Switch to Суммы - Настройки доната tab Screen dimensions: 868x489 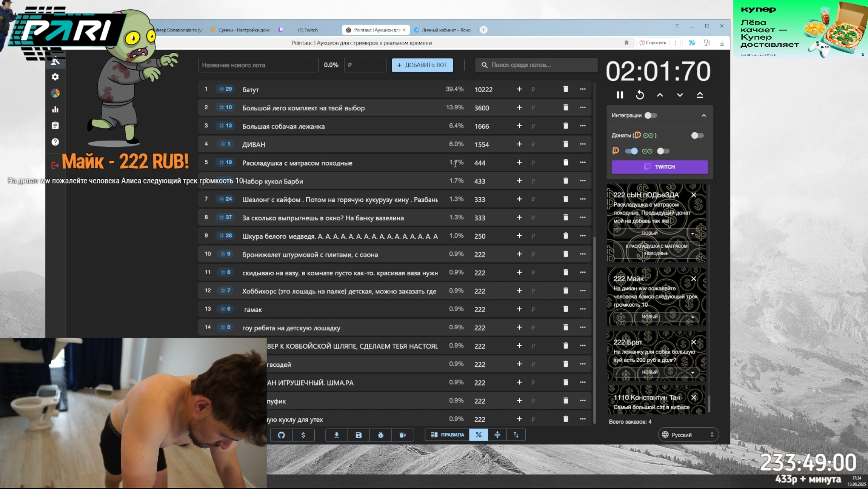pos(241,30)
